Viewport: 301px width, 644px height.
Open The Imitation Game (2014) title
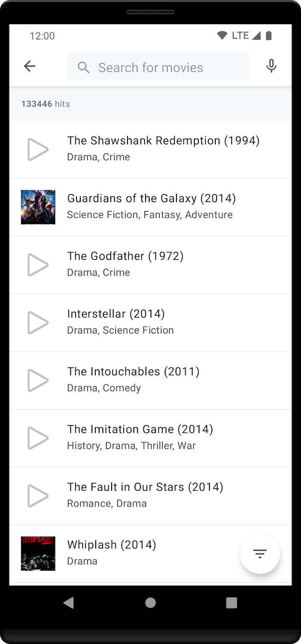pyautogui.click(x=140, y=429)
